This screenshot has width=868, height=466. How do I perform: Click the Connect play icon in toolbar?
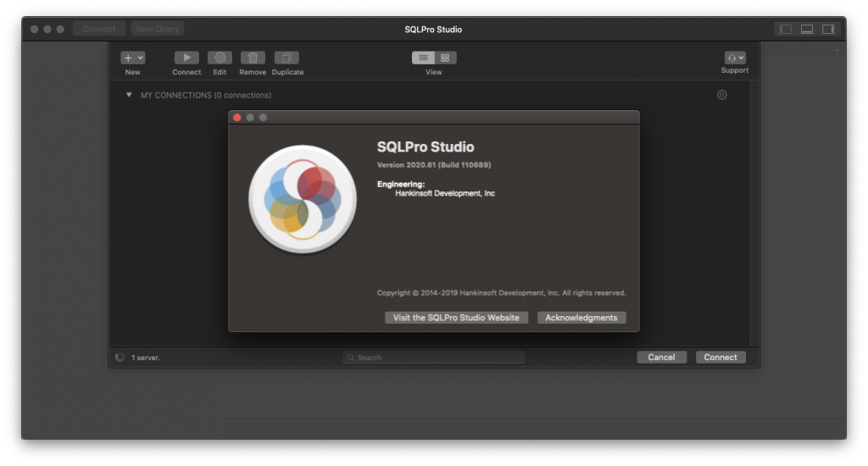(186, 58)
